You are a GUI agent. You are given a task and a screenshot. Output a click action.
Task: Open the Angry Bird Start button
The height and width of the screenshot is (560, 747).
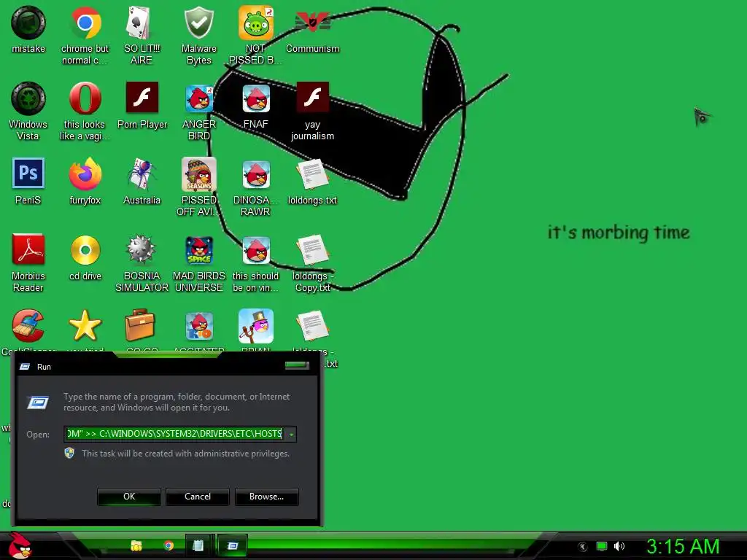pyautogui.click(x=20, y=545)
